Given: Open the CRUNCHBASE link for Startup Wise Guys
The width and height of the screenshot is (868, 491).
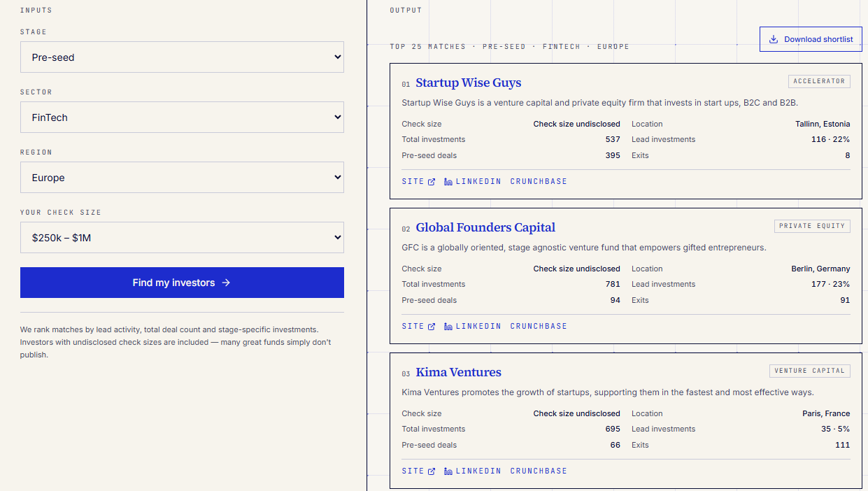Looking at the screenshot, I should 539,182.
